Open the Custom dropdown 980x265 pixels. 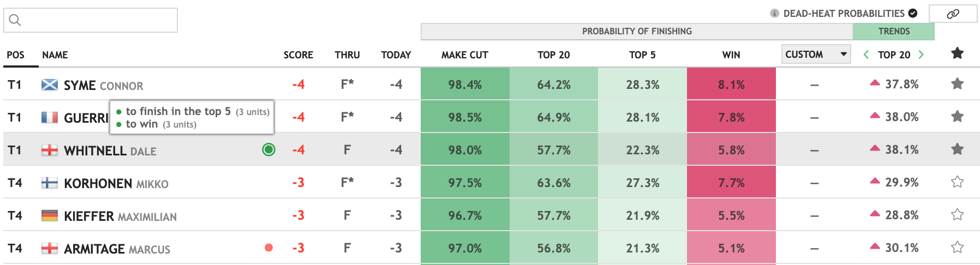(x=816, y=54)
